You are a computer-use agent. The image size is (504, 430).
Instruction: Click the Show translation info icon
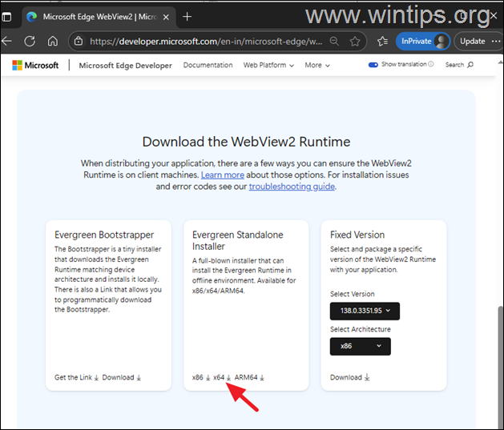[431, 64]
